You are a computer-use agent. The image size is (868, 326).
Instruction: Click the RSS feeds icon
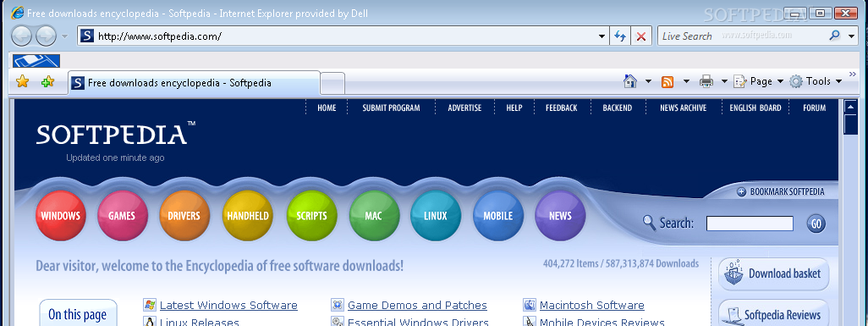pos(667,82)
